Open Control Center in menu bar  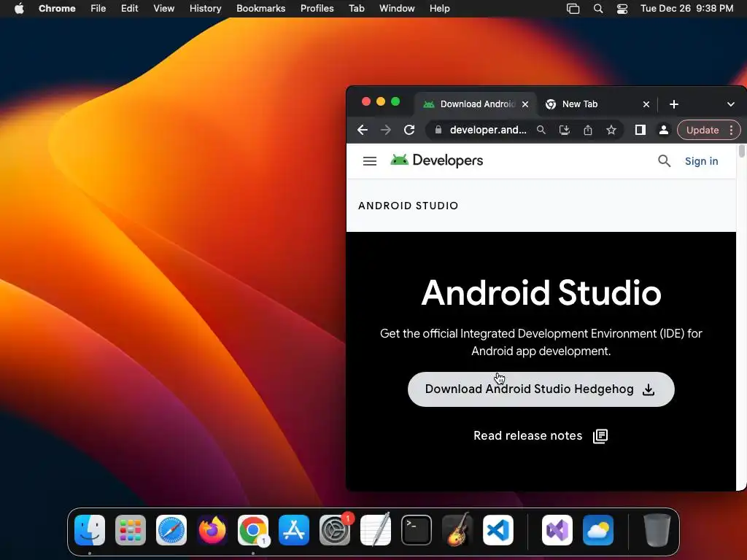[622, 9]
